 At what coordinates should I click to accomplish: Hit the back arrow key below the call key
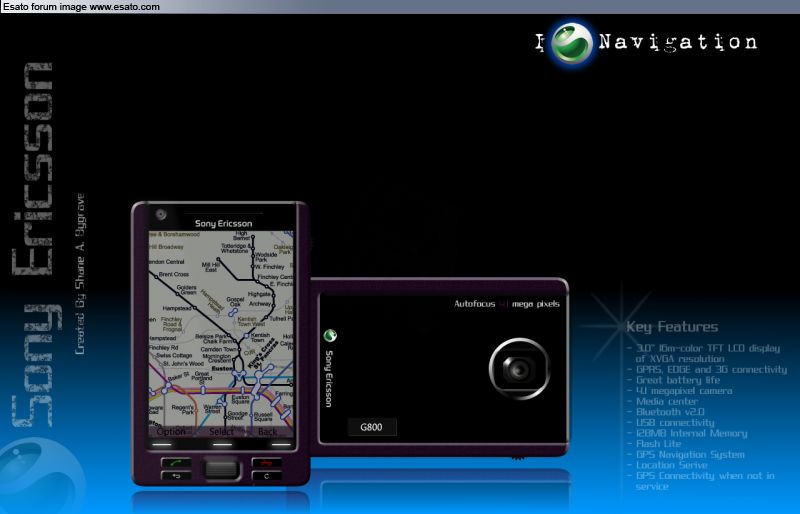[x=177, y=476]
